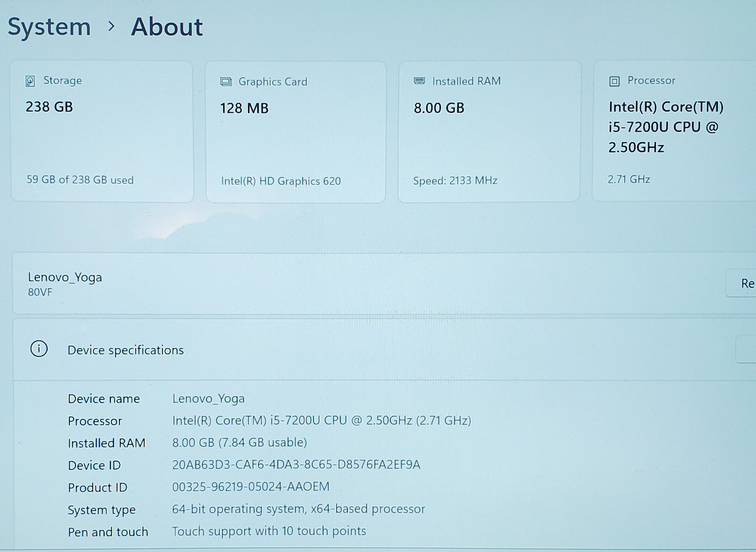This screenshot has height=552, width=756.
Task: Click the 80VF model label
Action: pos(40,292)
